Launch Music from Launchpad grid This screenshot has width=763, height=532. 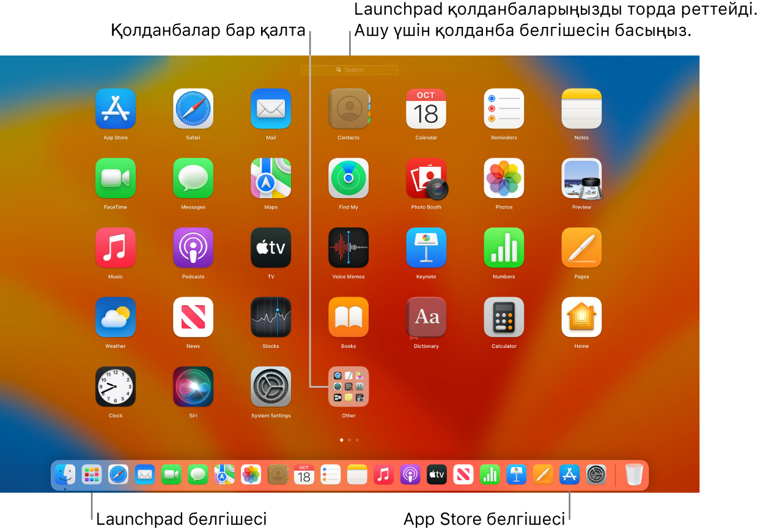[x=116, y=248]
